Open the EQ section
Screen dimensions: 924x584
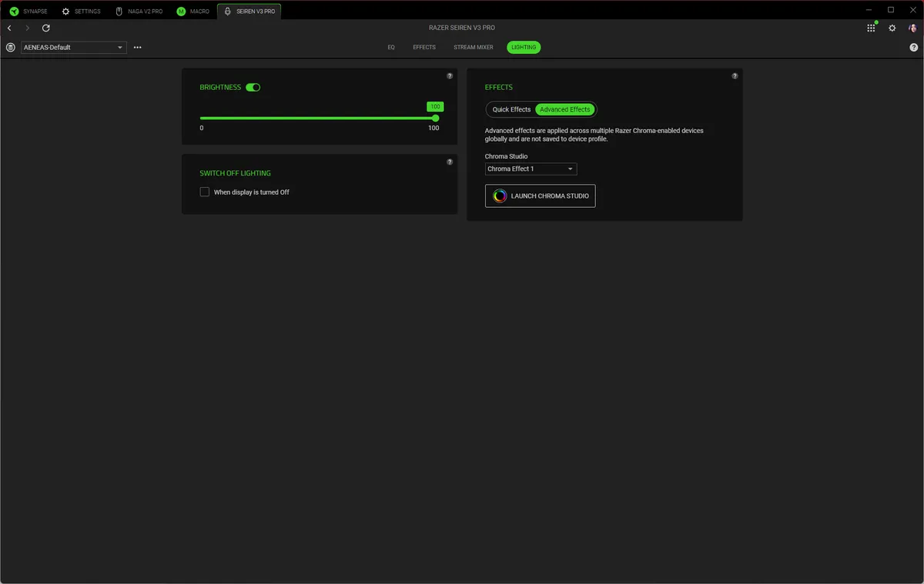[391, 47]
